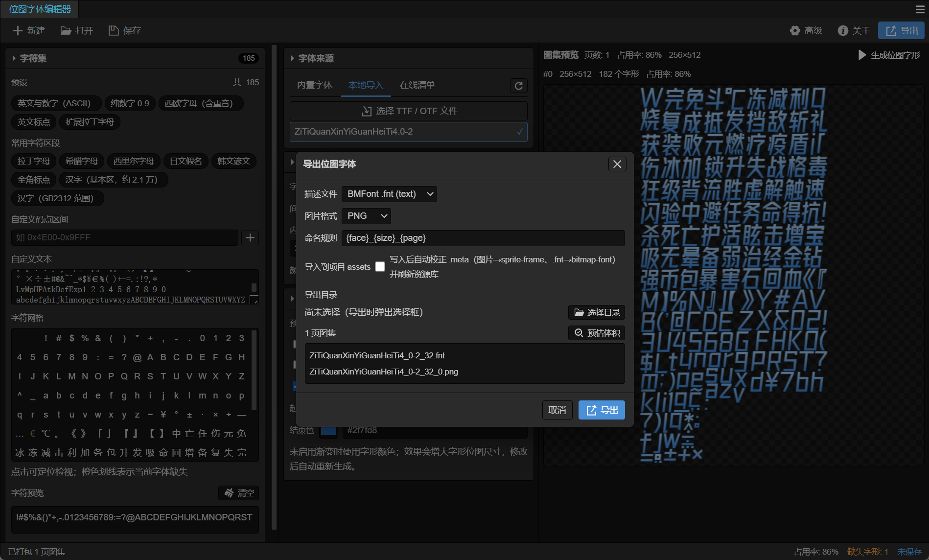
Task: Open the 高级 advanced settings
Action: tap(806, 31)
